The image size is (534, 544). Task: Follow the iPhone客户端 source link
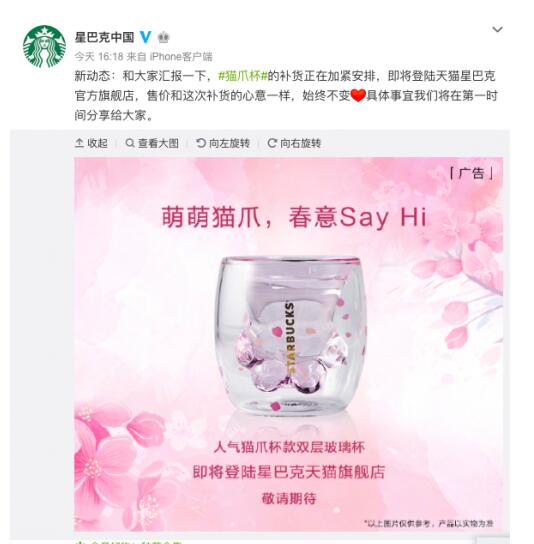[181, 57]
